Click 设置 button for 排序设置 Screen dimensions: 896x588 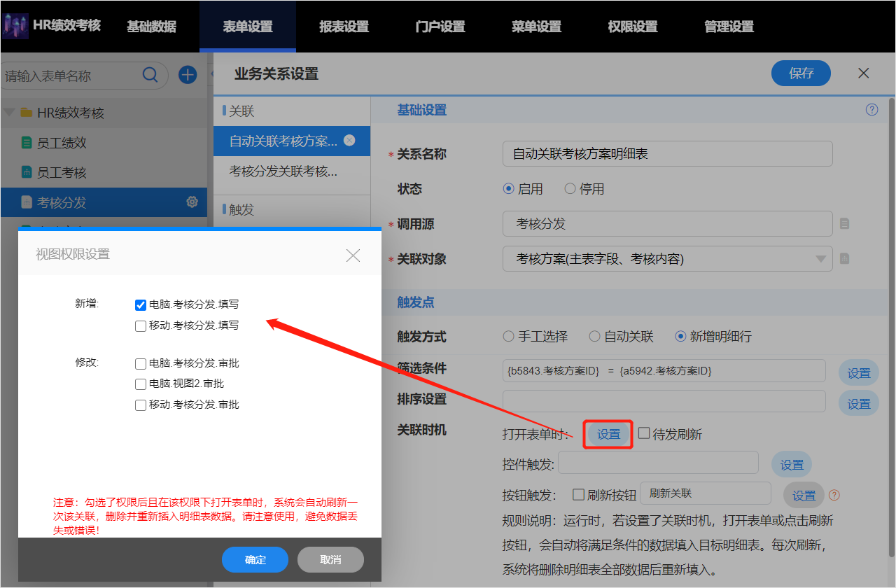click(x=859, y=404)
